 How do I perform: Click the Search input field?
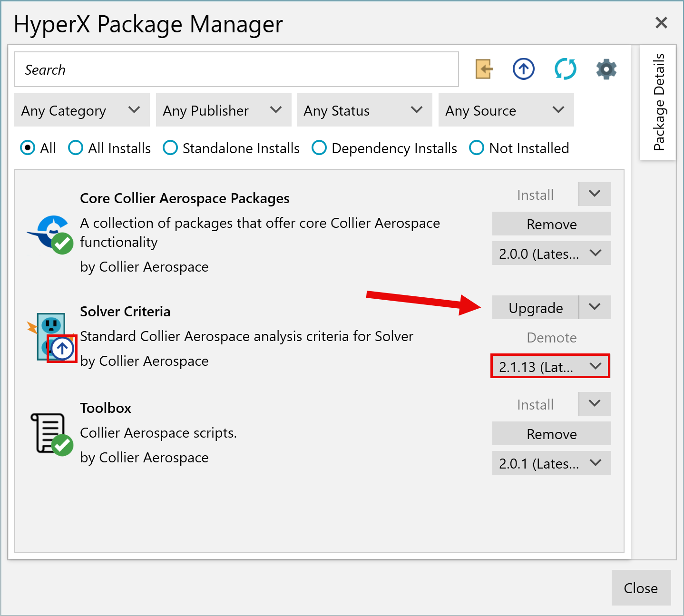click(x=236, y=69)
